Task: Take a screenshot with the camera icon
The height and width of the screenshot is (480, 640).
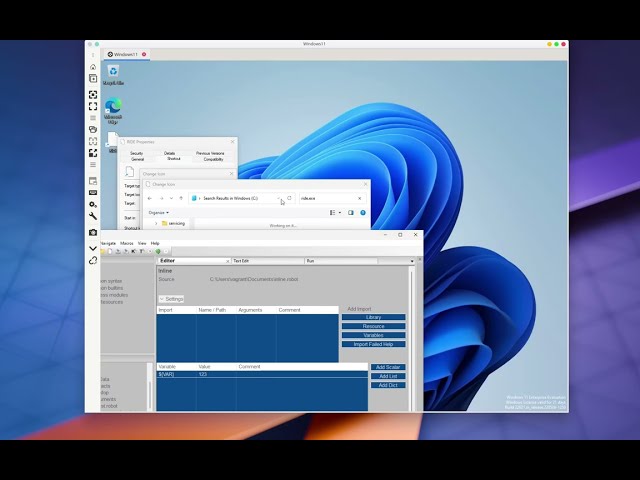Action: click(x=93, y=232)
